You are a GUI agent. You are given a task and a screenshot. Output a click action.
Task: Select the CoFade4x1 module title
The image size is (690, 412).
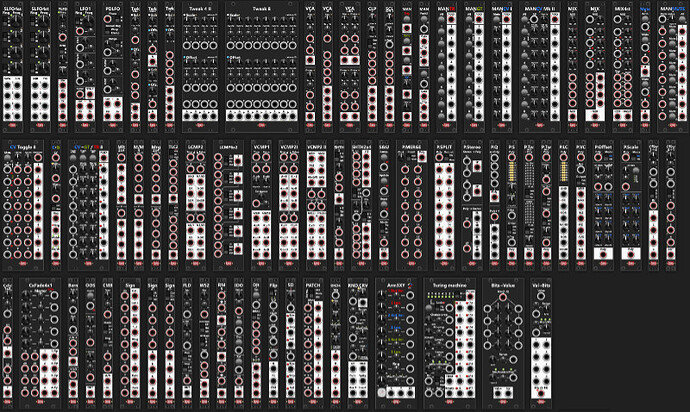(40, 285)
